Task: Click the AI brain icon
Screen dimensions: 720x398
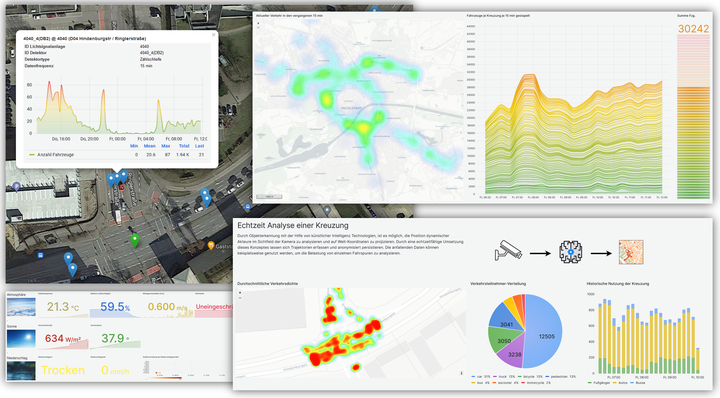Action: pyautogui.click(x=571, y=252)
